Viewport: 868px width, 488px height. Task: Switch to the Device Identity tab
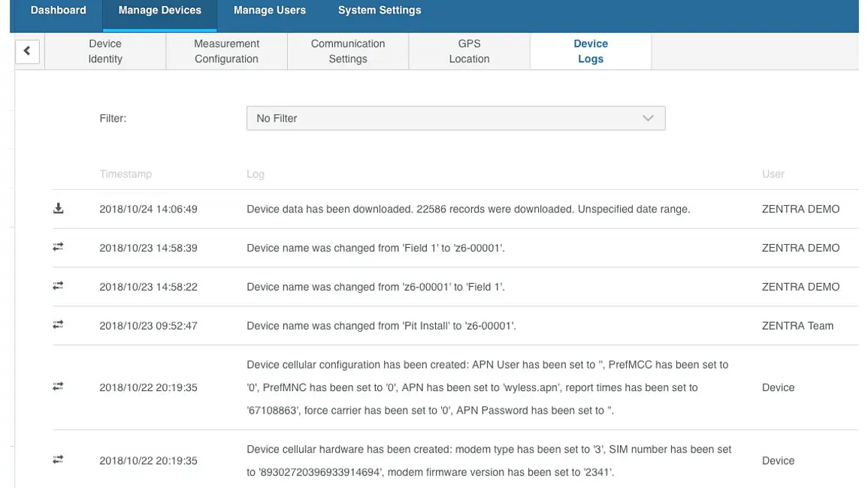point(105,52)
